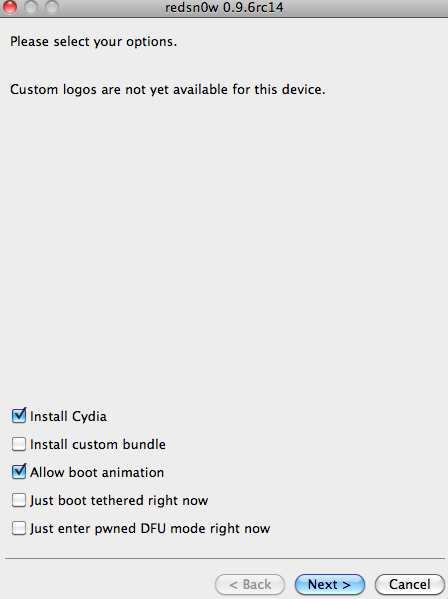Click the greyed-out < Back button
The image size is (448, 599).
point(250,584)
